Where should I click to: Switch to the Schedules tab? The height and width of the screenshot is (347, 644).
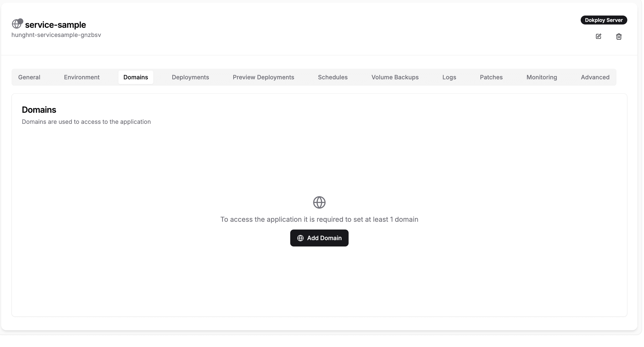pos(333,77)
